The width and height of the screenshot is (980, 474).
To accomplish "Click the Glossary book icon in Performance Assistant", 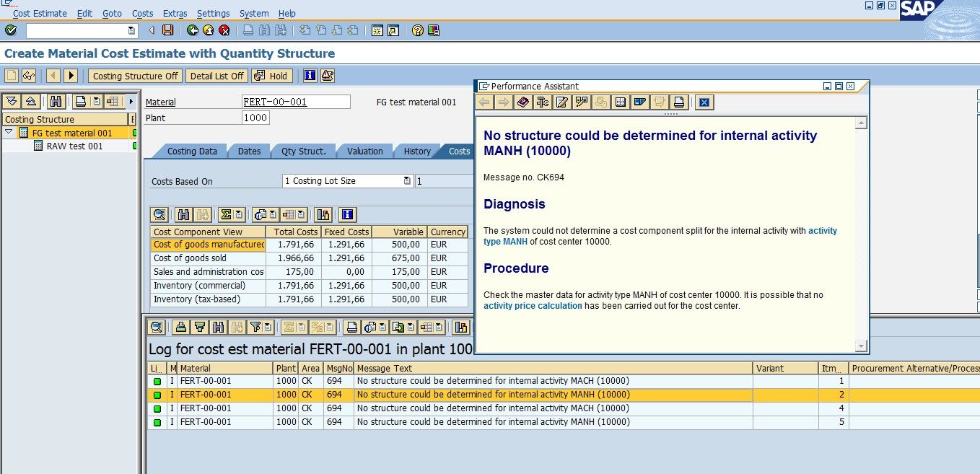I will (620, 102).
